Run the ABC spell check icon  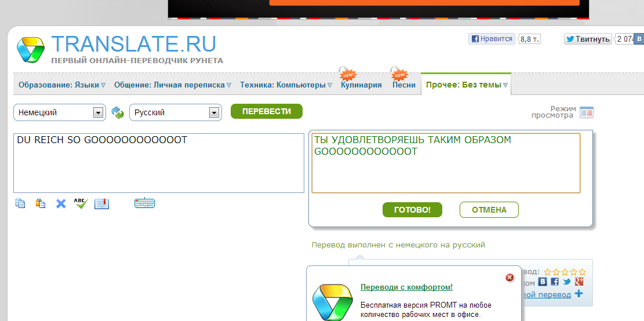tap(81, 203)
